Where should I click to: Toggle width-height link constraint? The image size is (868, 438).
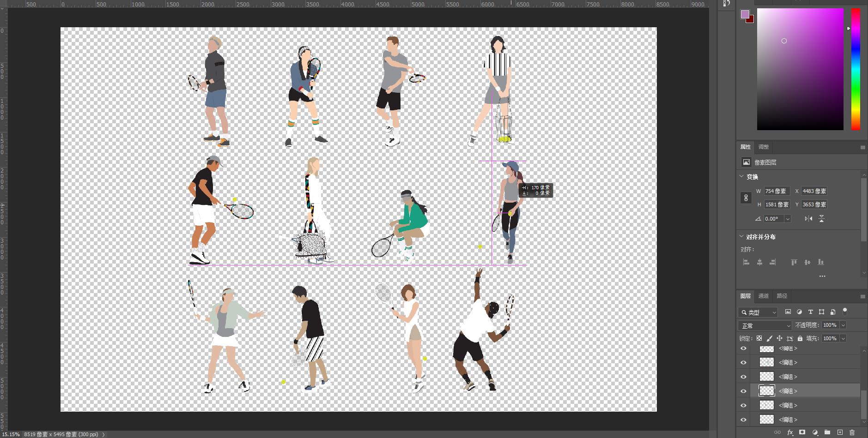pos(746,198)
